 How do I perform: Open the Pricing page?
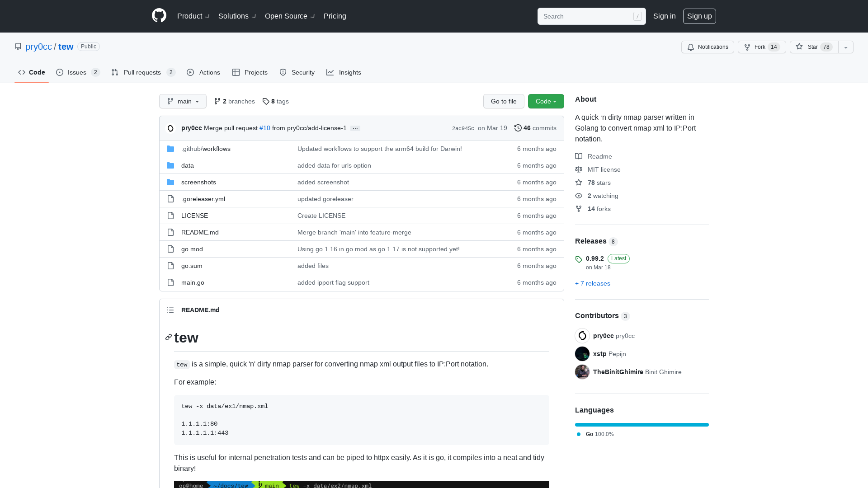(335, 16)
